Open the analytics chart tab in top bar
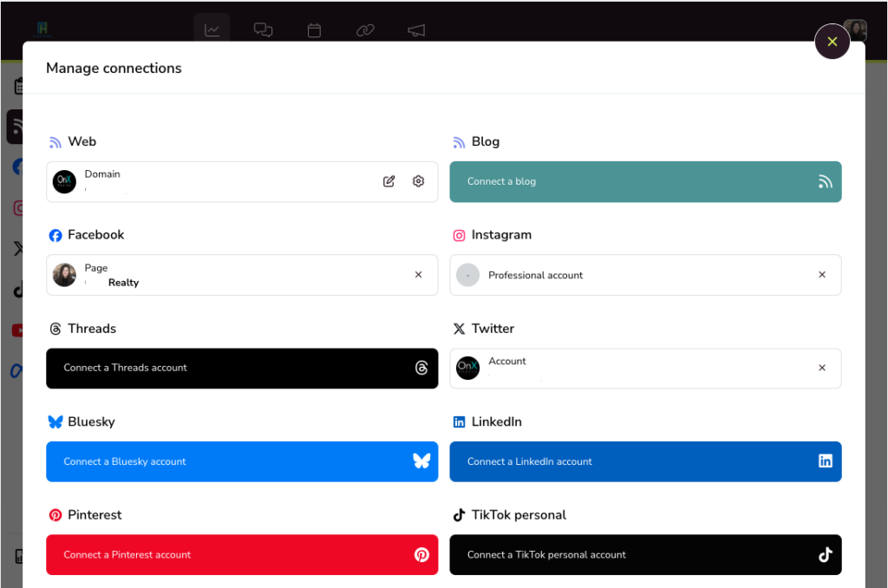 coord(212,29)
